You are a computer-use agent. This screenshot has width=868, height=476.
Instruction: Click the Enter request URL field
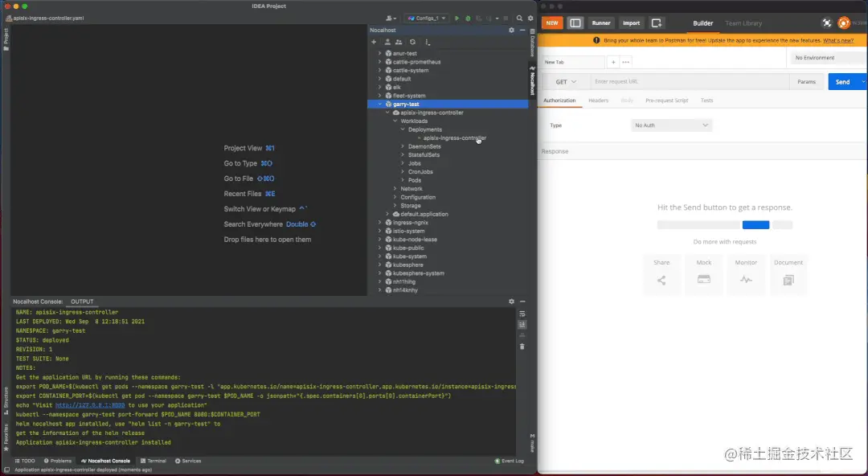click(x=690, y=81)
